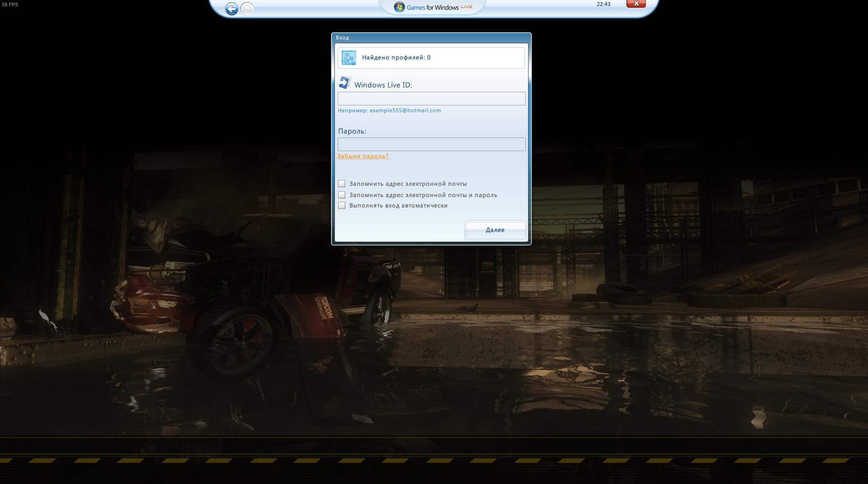Click into the 'Пароль' password field
The height and width of the screenshot is (484, 868).
431,144
